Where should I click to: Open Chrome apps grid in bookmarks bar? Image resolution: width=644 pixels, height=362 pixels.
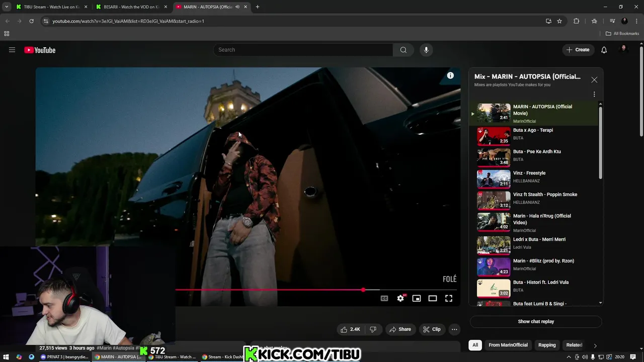(7, 34)
